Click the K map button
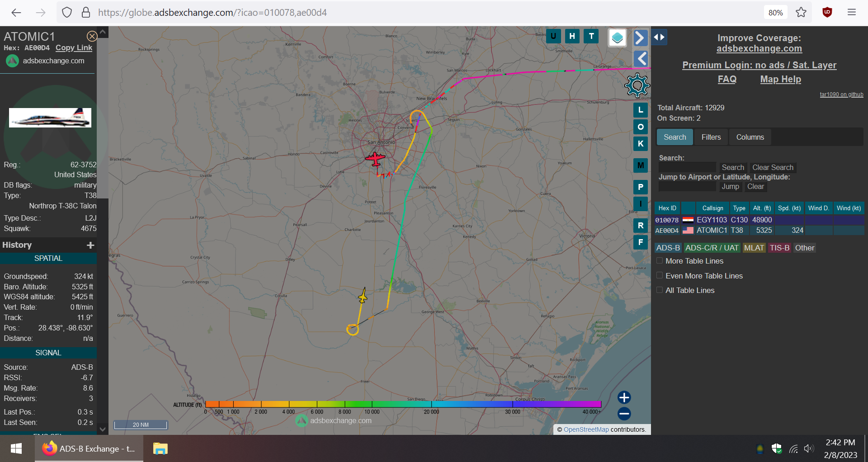 click(x=641, y=144)
